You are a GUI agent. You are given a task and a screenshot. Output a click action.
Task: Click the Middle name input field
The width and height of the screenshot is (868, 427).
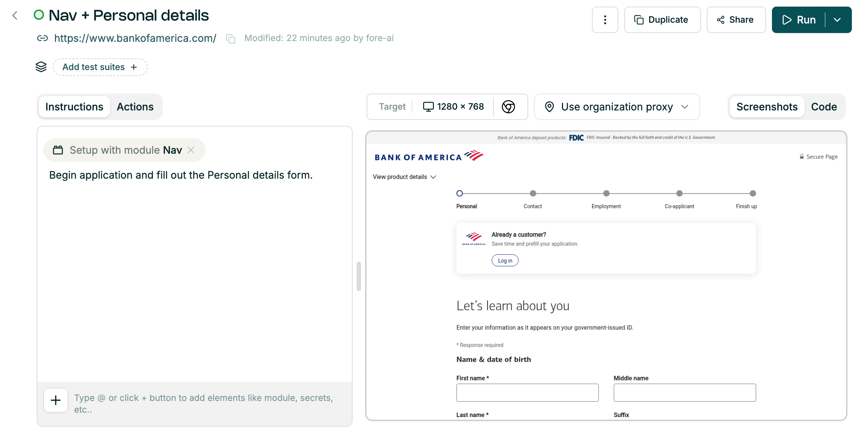[685, 393]
